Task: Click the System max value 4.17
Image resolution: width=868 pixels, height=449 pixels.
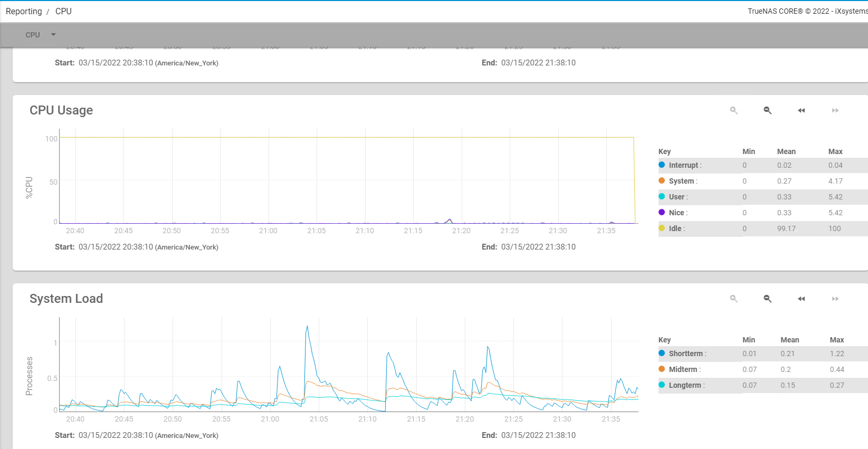Action: (835, 181)
